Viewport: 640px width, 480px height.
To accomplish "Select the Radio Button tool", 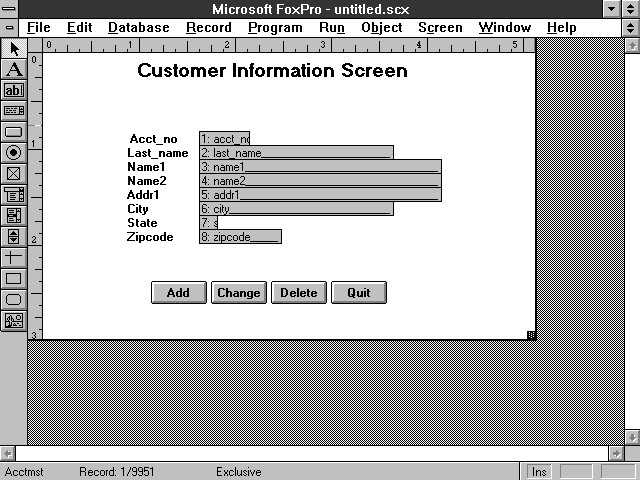I will tap(14, 152).
